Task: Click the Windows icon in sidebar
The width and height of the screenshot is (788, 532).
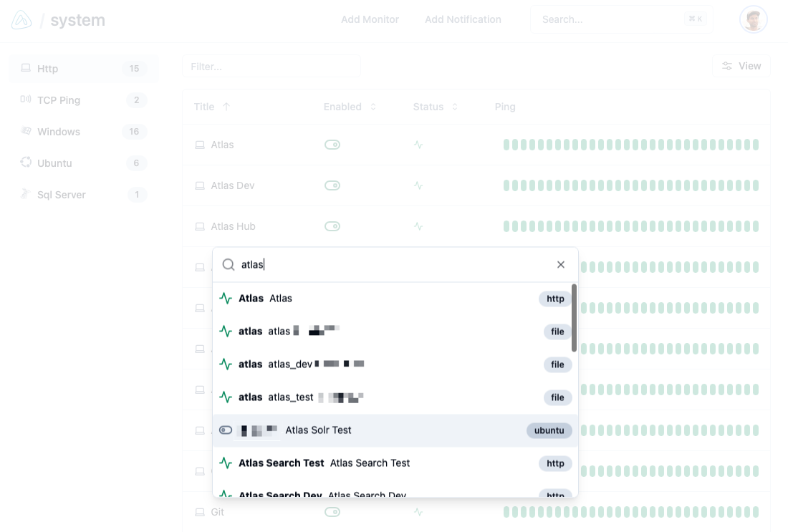Action: (26, 131)
